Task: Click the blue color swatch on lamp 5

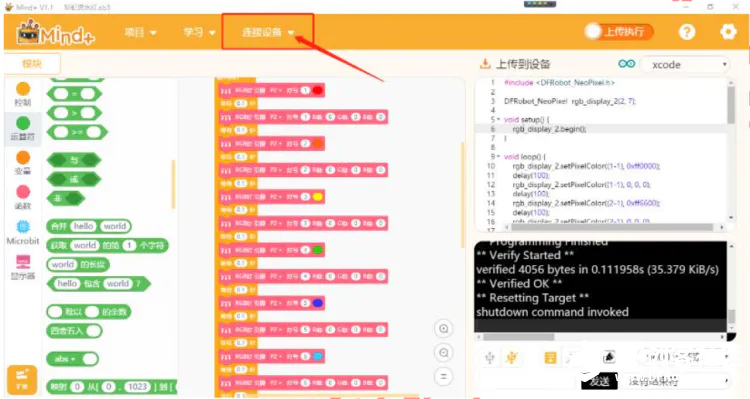Action: [x=317, y=303]
